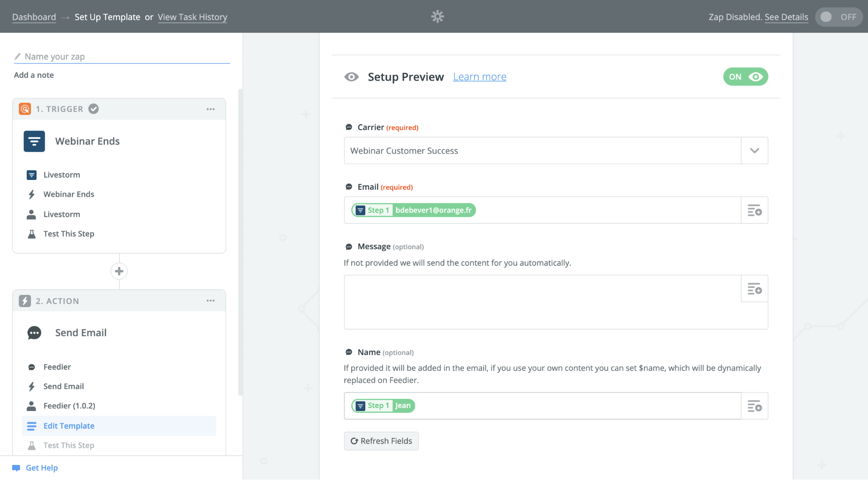Click the person icon beside Feedier (1.0.2)

tap(31, 406)
